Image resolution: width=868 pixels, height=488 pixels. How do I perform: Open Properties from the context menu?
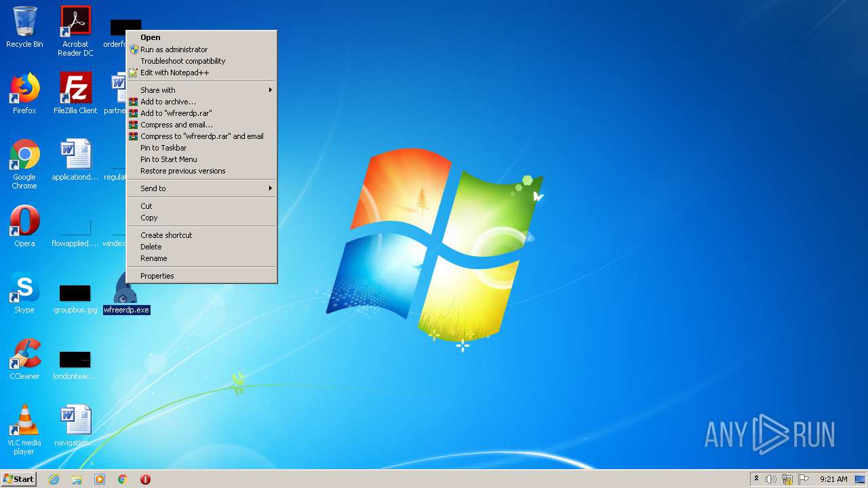pos(201,276)
